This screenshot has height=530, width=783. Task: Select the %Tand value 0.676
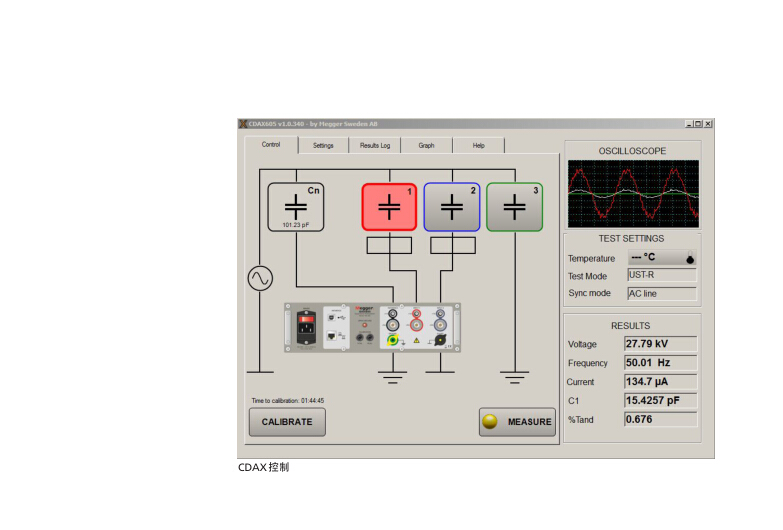(661, 420)
